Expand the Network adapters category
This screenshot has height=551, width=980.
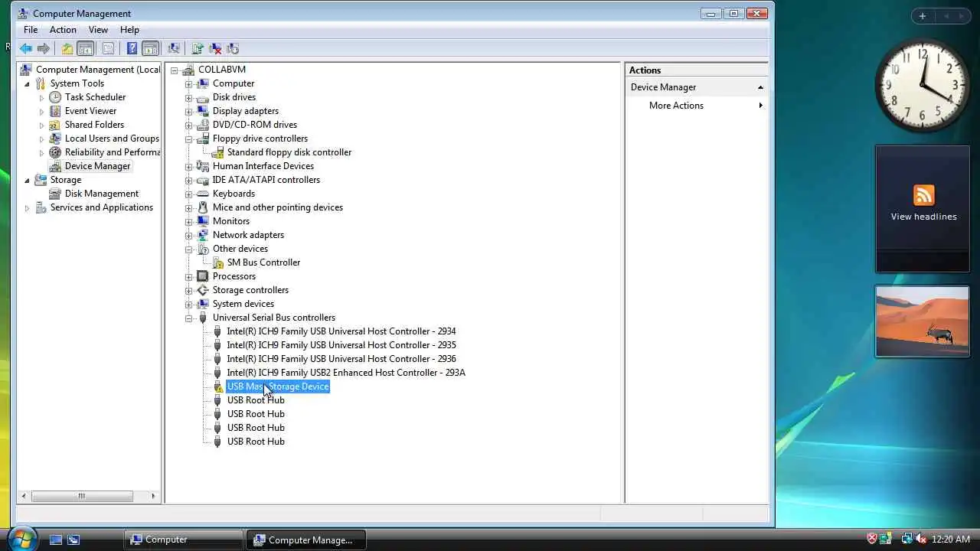tap(188, 235)
